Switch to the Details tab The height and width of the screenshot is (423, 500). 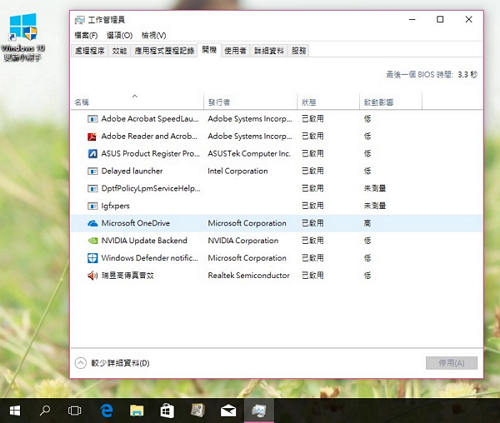[269, 51]
